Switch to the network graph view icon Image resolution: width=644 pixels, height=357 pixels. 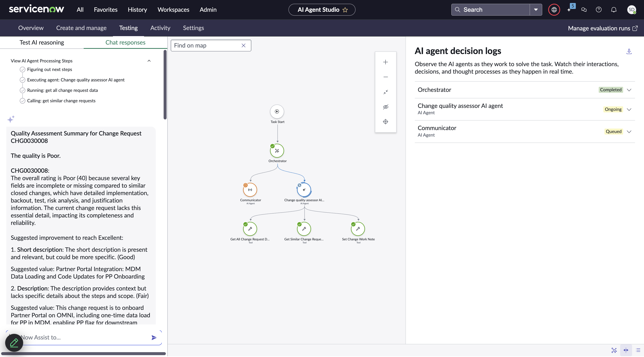[614, 350]
